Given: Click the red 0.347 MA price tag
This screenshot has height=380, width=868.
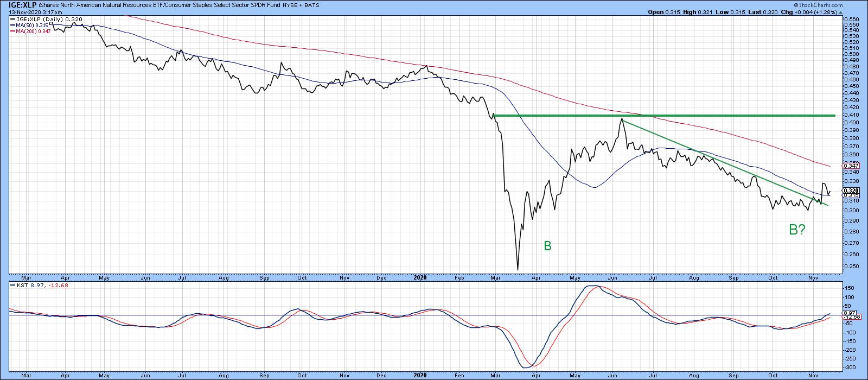Looking at the screenshot, I should (850, 166).
